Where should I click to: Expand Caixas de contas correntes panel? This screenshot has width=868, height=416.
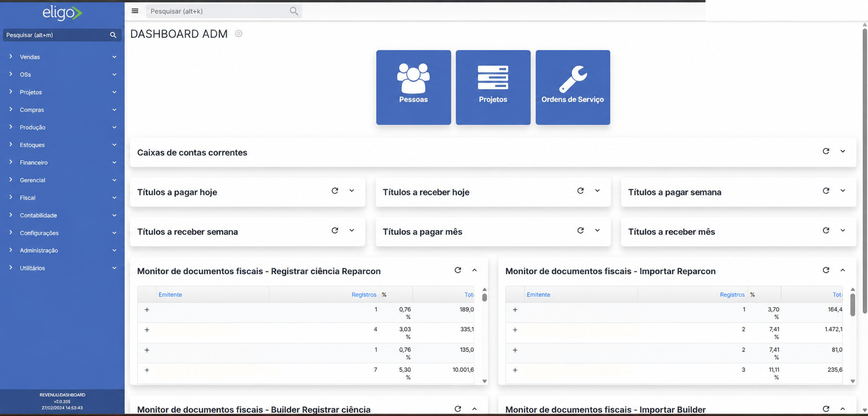843,151
